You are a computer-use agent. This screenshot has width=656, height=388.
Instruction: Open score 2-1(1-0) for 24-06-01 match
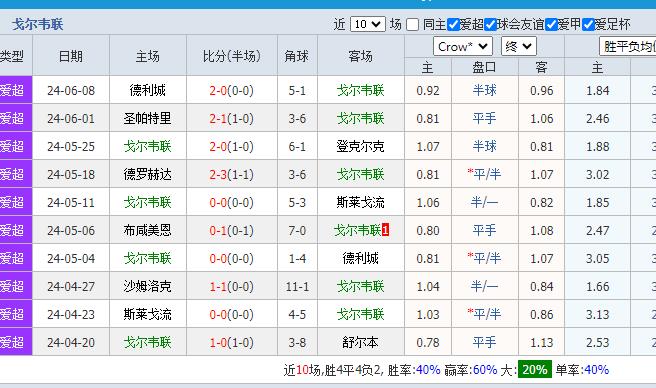[232, 118]
